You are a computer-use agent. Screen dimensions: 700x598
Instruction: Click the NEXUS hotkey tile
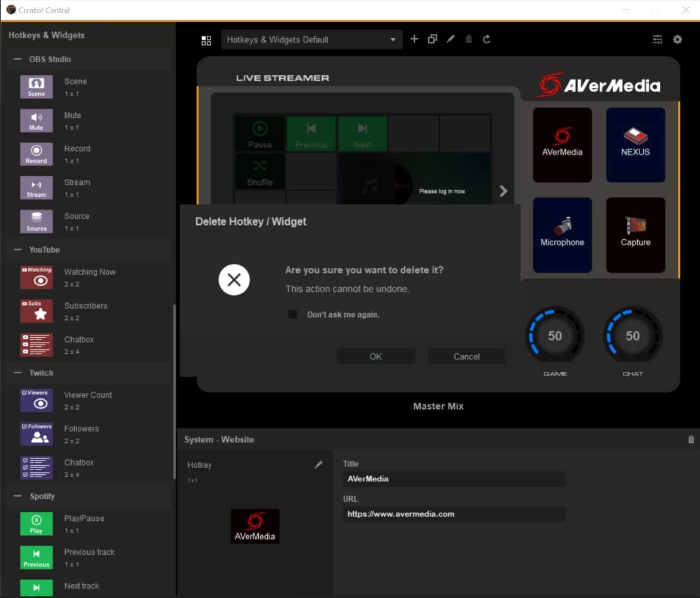[635, 145]
